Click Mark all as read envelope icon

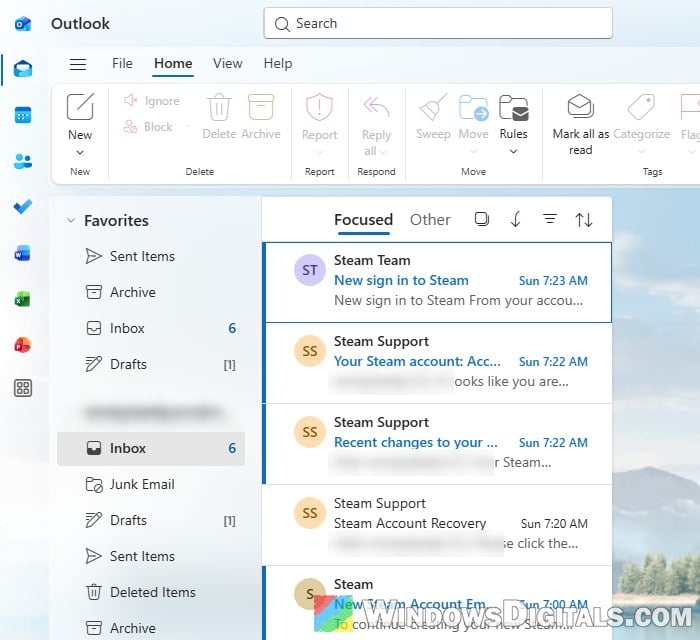(x=580, y=106)
